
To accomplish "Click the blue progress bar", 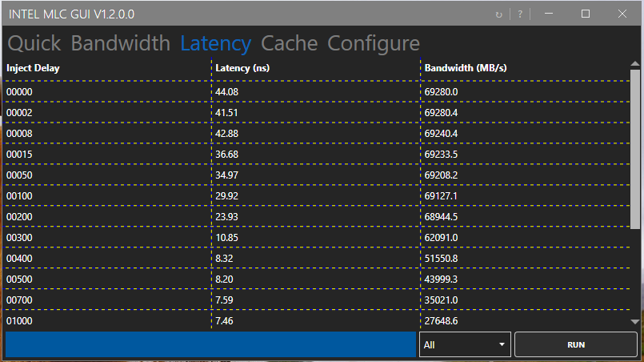I will pos(210,344).
